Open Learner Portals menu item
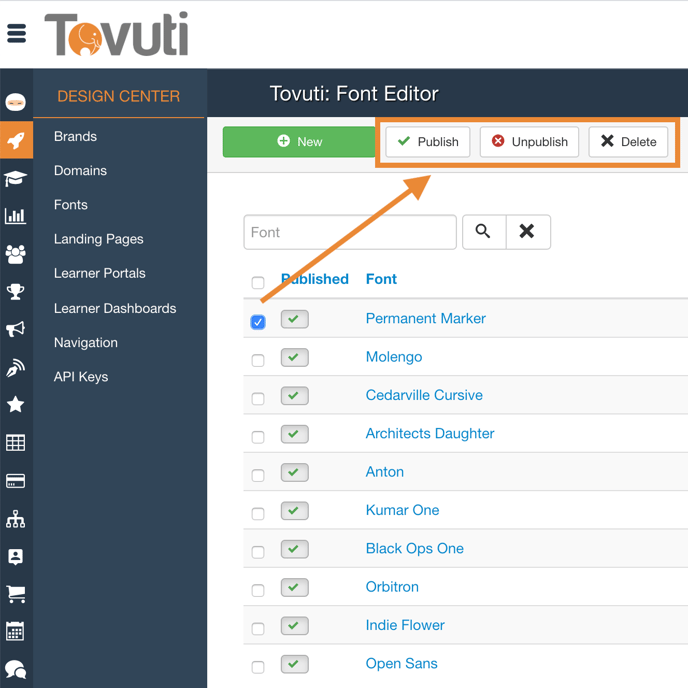The width and height of the screenshot is (688, 688). click(99, 273)
